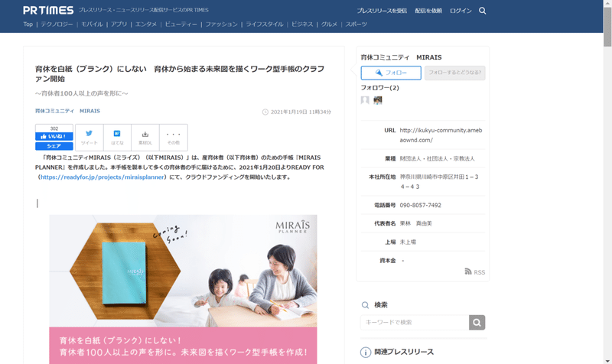Open the アプリ category

pyautogui.click(x=119, y=24)
